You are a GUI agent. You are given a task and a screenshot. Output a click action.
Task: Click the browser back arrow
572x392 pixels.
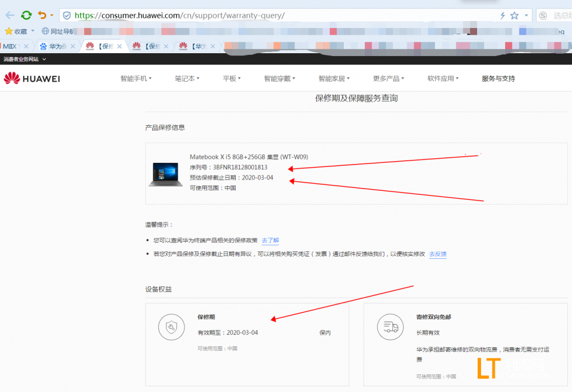coord(10,15)
